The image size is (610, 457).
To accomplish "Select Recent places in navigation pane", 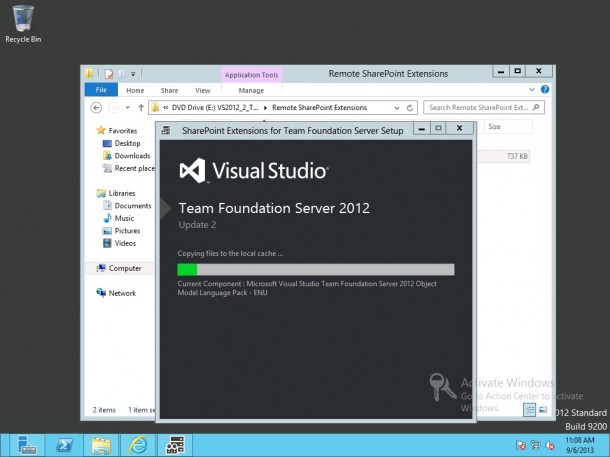I will coord(134,168).
